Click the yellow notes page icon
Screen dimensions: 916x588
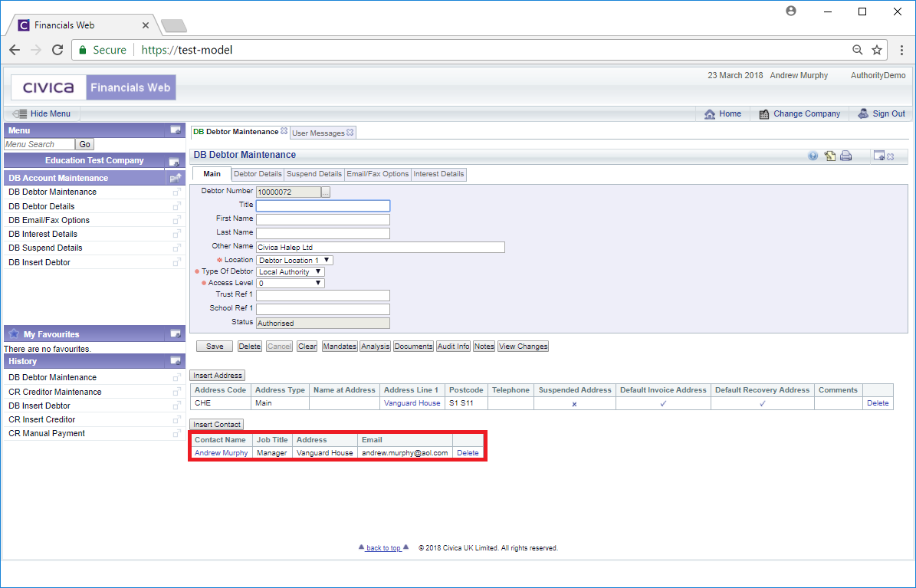pos(829,156)
